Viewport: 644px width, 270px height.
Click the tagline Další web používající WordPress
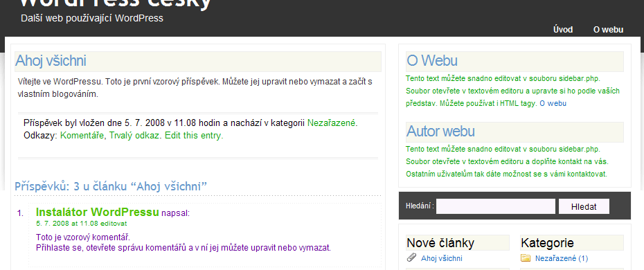pos(92,19)
